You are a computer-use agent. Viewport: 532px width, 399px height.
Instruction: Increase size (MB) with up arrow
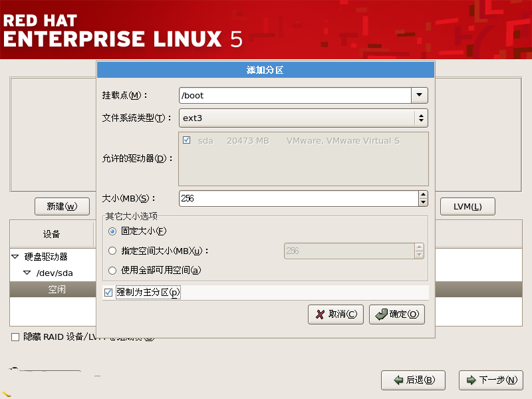423,195
